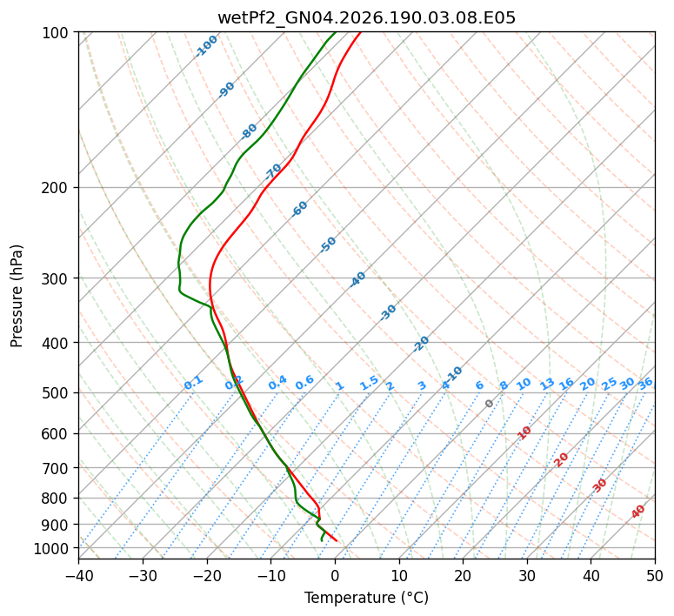Click the red 10 isotherm label
The width and height of the screenshot is (674, 616).
pyautogui.click(x=524, y=432)
